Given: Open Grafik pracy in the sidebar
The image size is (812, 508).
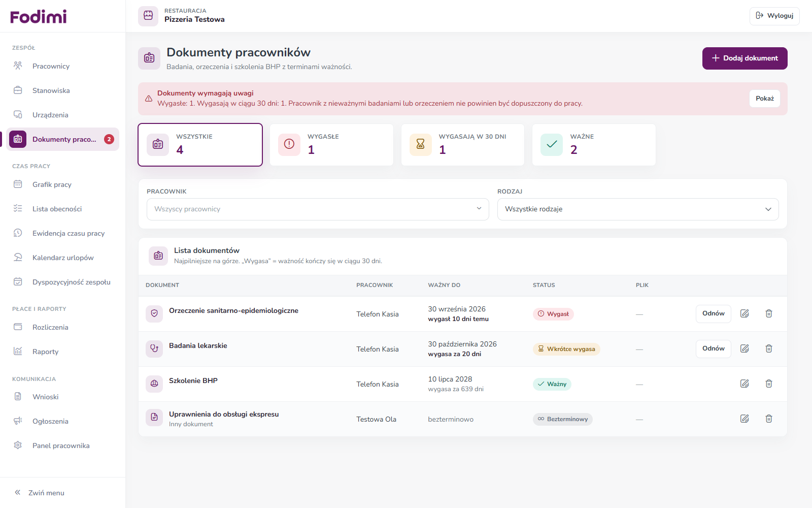Looking at the screenshot, I should coord(63,184).
